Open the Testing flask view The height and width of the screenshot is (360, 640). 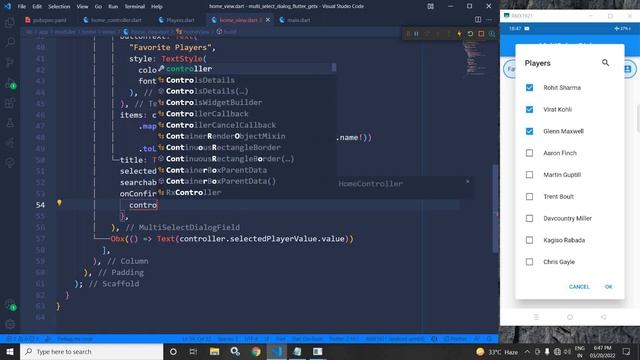10,122
